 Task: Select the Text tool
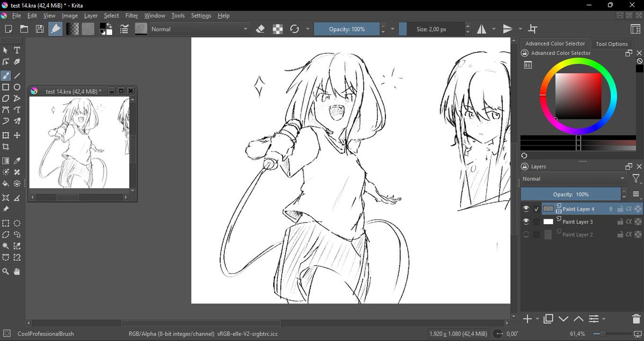click(17, 50)
